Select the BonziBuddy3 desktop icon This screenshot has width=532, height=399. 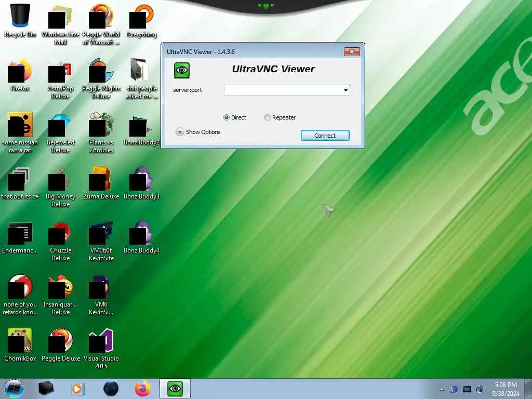[141, 183]
